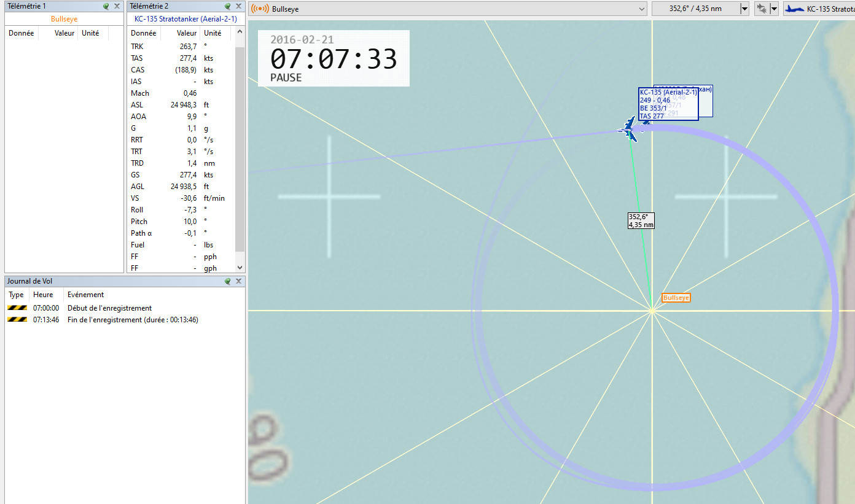Select the Roll row showing -7,3
Screen dimensions: 855x504
coord(181,210)
